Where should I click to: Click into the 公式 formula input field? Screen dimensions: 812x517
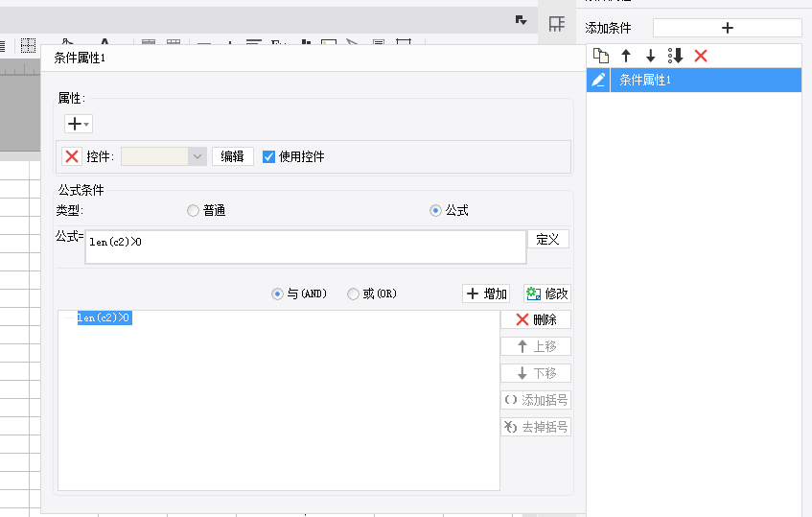point(306,247)
